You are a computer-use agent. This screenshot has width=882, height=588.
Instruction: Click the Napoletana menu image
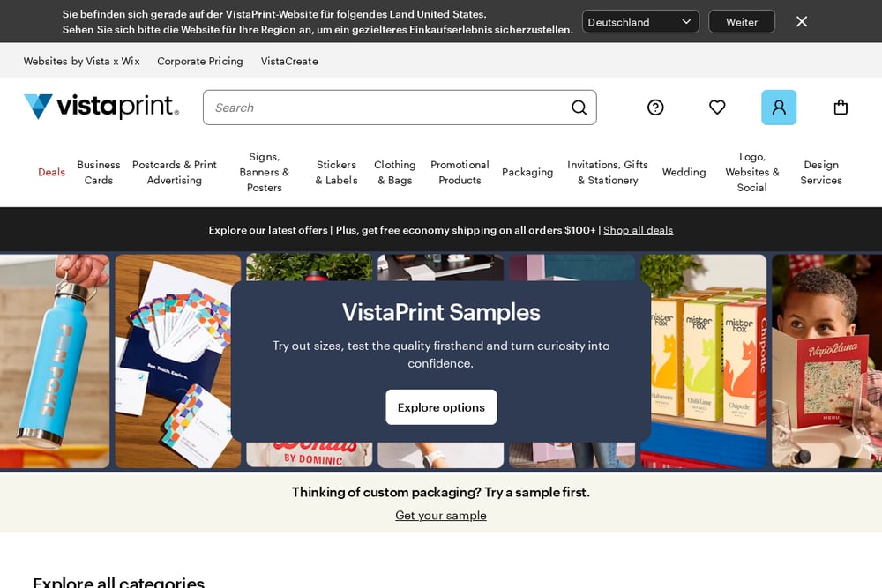(x=827, y=361)
